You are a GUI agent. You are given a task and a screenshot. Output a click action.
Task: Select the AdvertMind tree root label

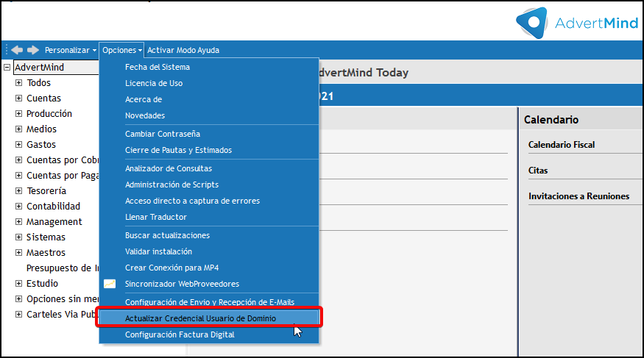point(40,67)
